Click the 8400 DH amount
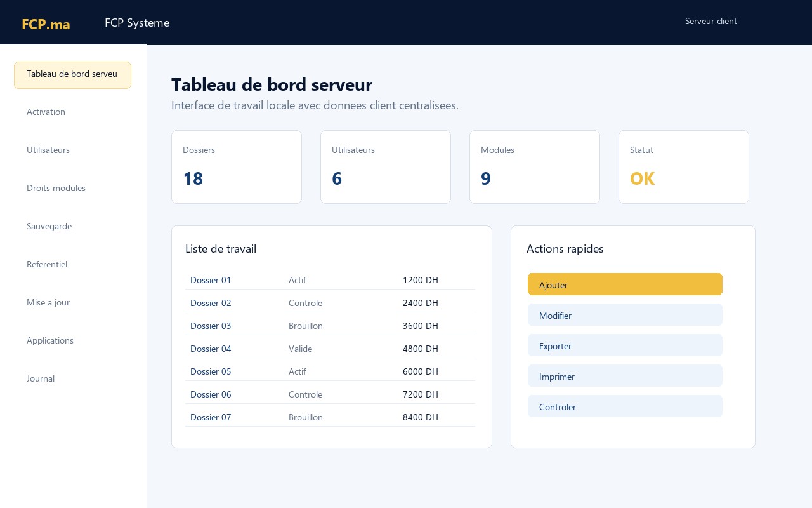Viewport: 812px width, 508px height. click(421, 417)
